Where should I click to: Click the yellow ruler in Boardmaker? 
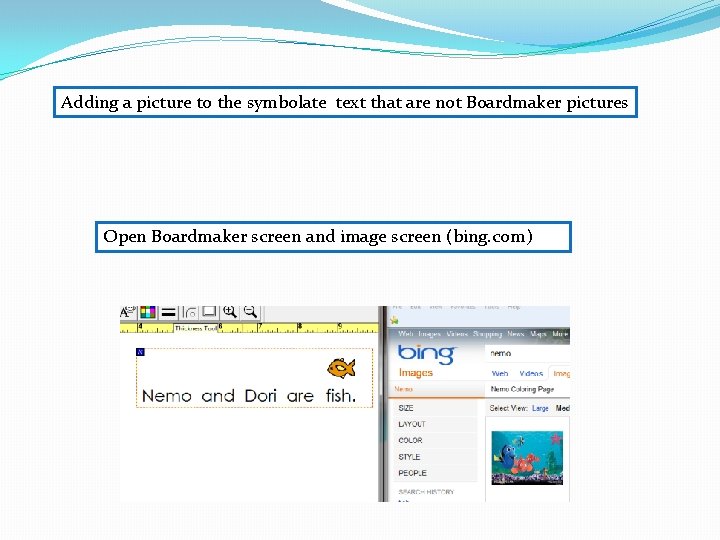pos(249,328)
